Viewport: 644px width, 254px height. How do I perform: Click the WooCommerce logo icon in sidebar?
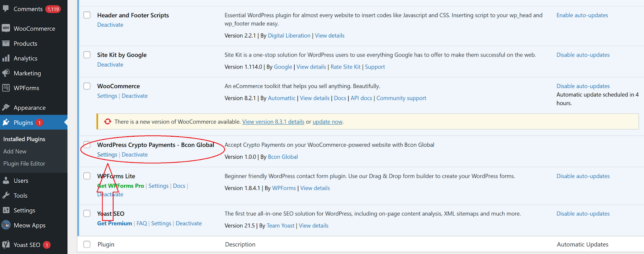click(6, 28)
